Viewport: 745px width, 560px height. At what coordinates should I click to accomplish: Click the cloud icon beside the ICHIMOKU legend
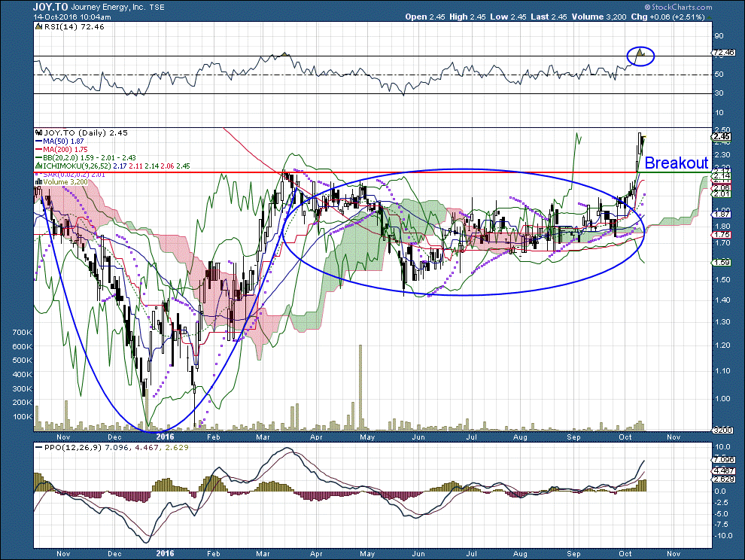point(39,166)
